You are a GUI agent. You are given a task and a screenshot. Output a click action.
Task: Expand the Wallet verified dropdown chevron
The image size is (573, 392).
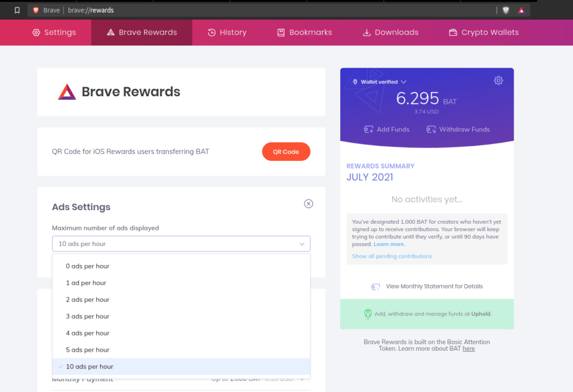click(x=403, y=82)
